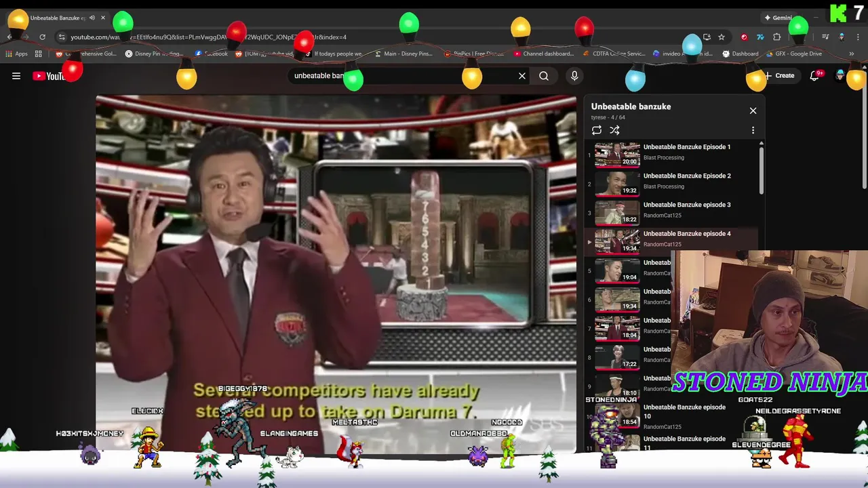The height and width of the screenshot is (488, 868).
Task: Click the 18:54 episode 10 thumbnail
Action: [x=617, y=415]
